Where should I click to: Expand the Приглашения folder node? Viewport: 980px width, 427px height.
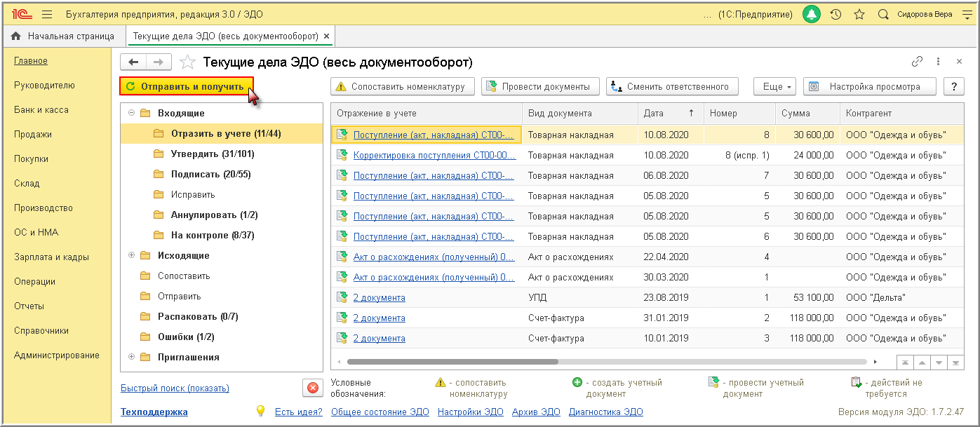click(x=131, y=357)
